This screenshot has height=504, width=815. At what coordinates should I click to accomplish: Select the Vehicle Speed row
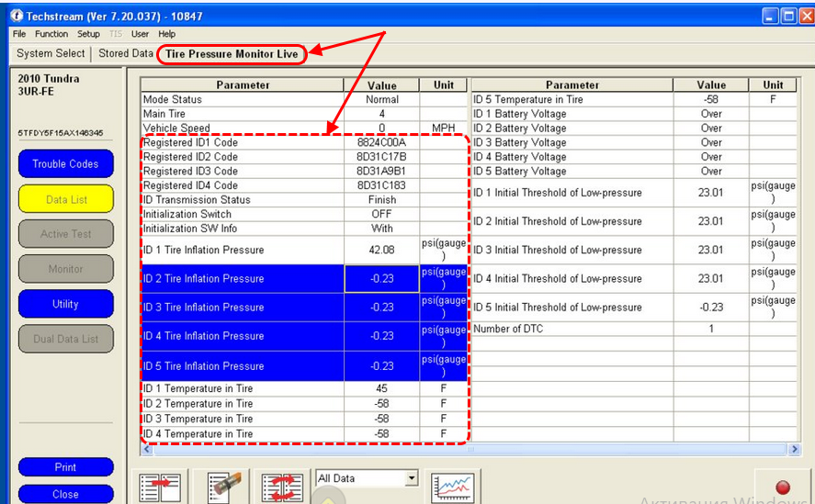[304, 128]
